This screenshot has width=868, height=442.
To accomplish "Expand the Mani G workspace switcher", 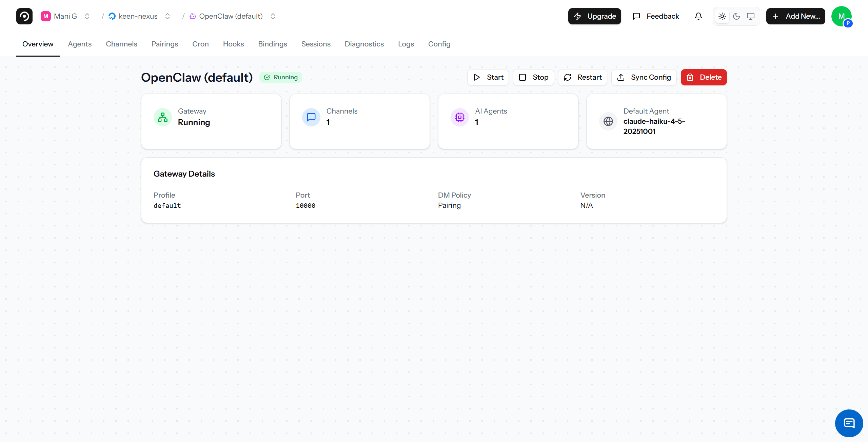I will 87,16.
